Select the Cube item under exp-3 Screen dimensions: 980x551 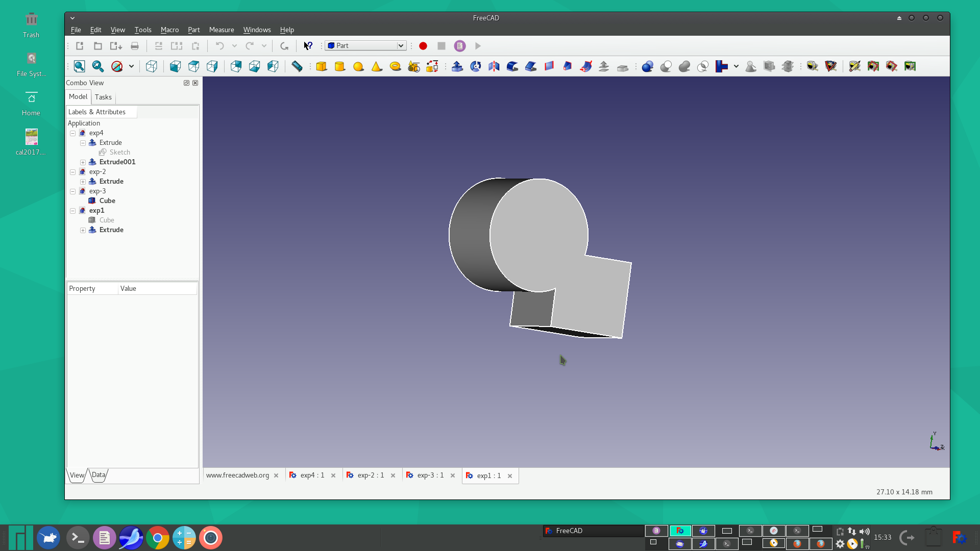(x=107, y=201)
